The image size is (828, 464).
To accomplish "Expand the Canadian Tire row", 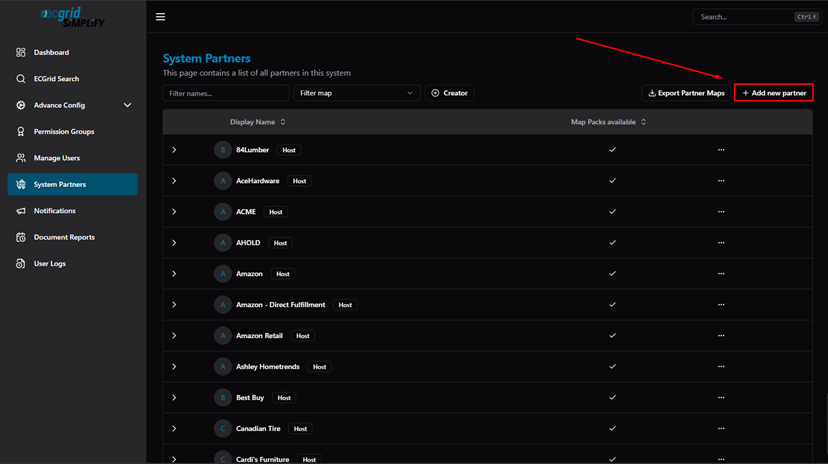I will [x=174, y=429].
